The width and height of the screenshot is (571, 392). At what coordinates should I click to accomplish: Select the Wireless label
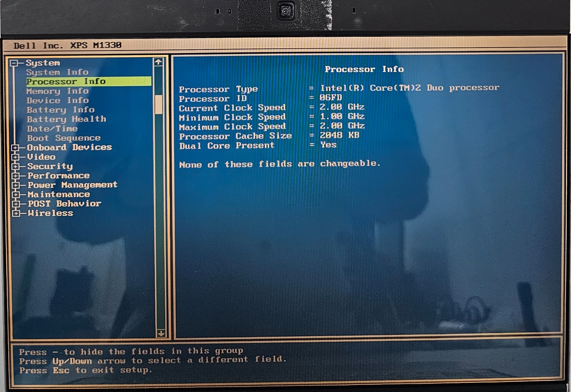click(50, 213)
